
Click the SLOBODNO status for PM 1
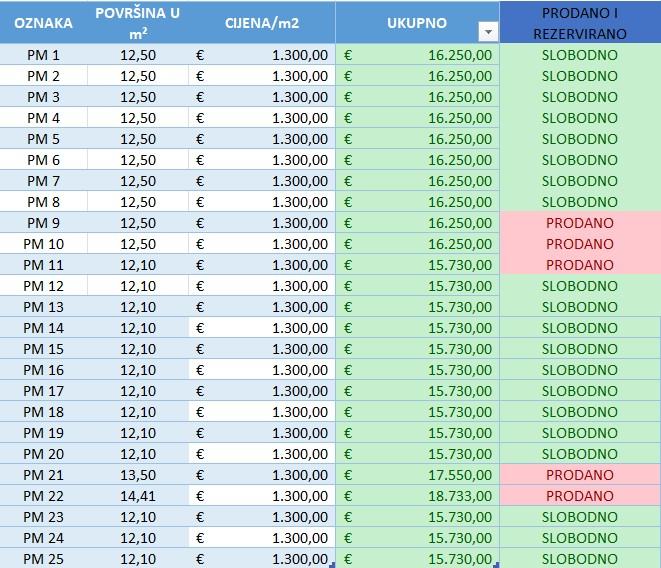click(580, 55)
